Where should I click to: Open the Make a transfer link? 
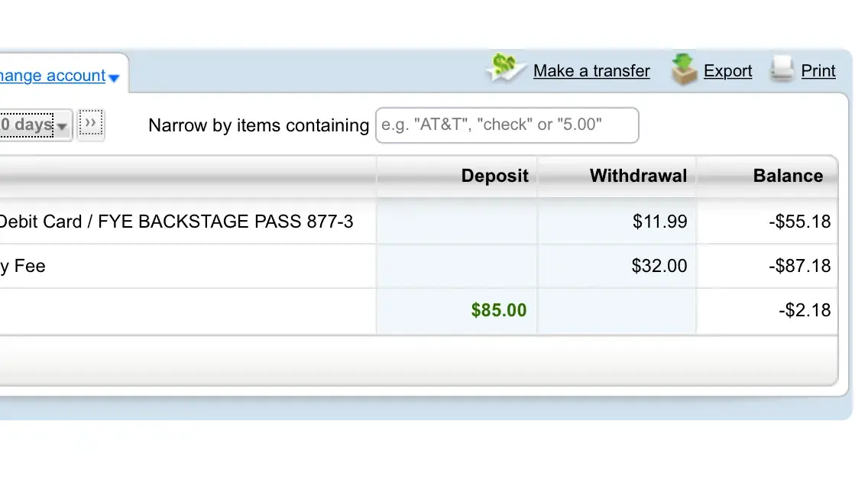591,71
